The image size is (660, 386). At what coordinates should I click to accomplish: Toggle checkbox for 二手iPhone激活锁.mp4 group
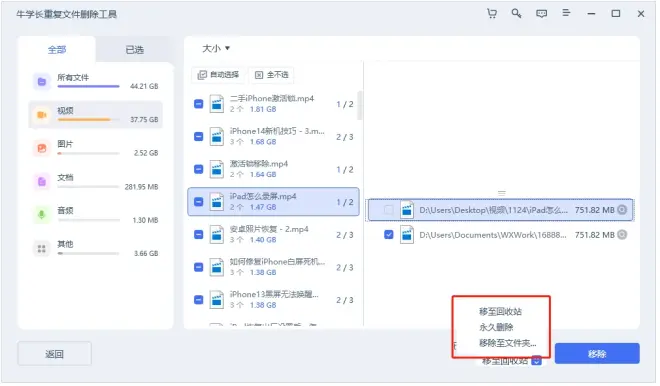pos(199,104)
